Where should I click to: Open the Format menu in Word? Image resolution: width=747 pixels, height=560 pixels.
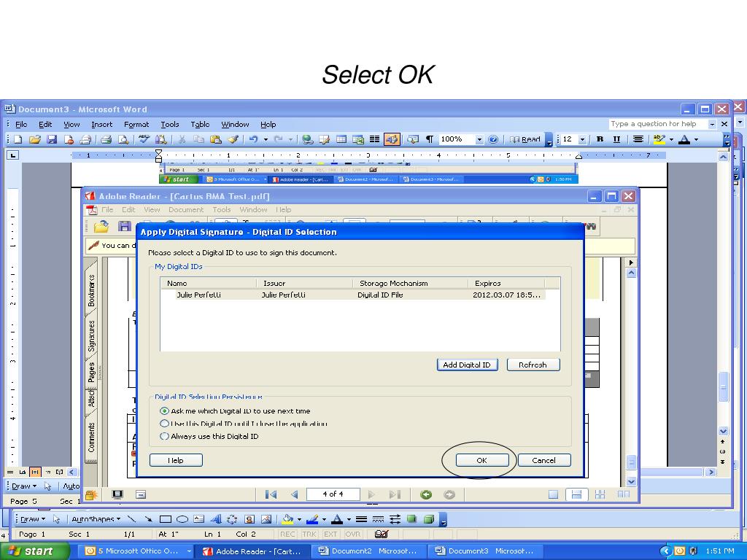tap(136, 124)
